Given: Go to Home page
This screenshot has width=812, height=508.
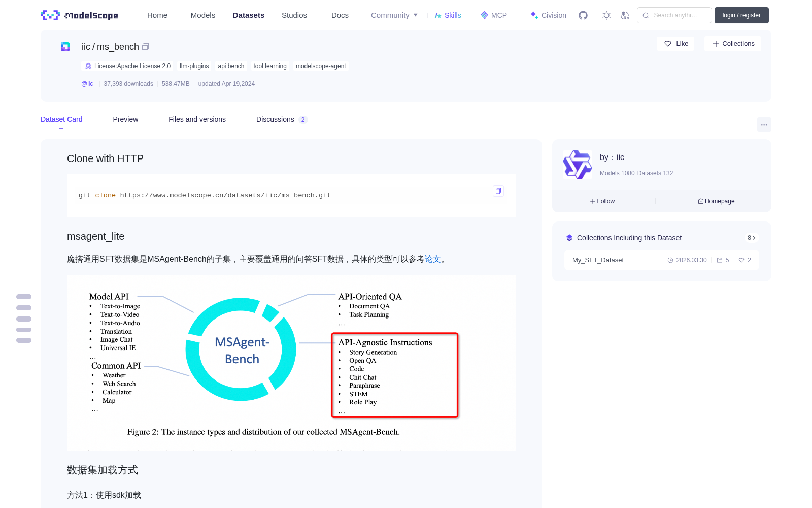Looking at the screenshot, I should [157, 15].
